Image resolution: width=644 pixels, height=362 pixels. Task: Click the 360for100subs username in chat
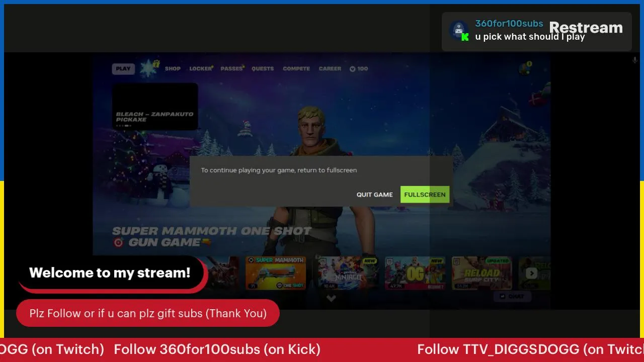[509, 24]
